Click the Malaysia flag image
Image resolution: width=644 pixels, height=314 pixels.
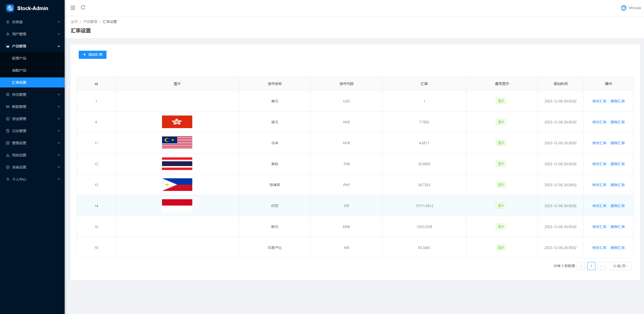pos(177,142)
